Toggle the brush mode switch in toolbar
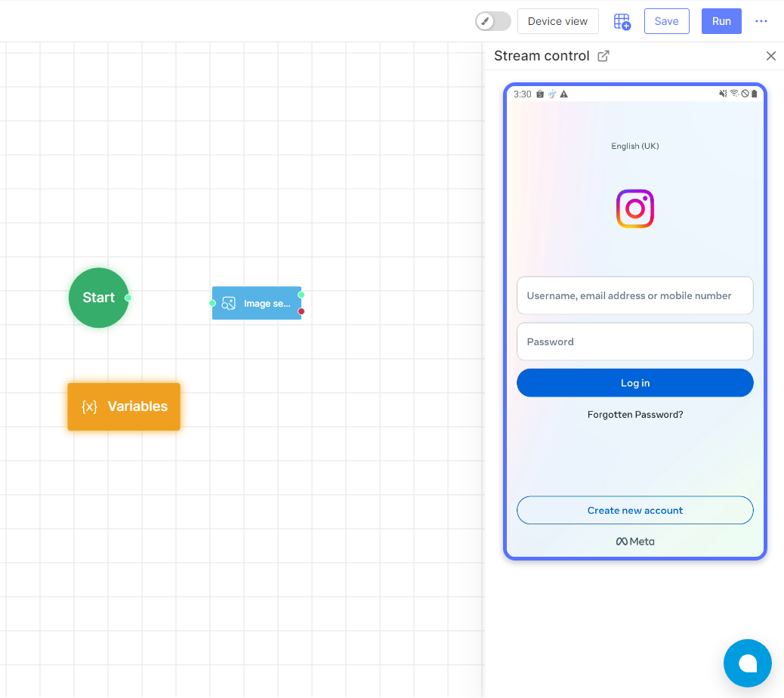 tap(492, 21)
